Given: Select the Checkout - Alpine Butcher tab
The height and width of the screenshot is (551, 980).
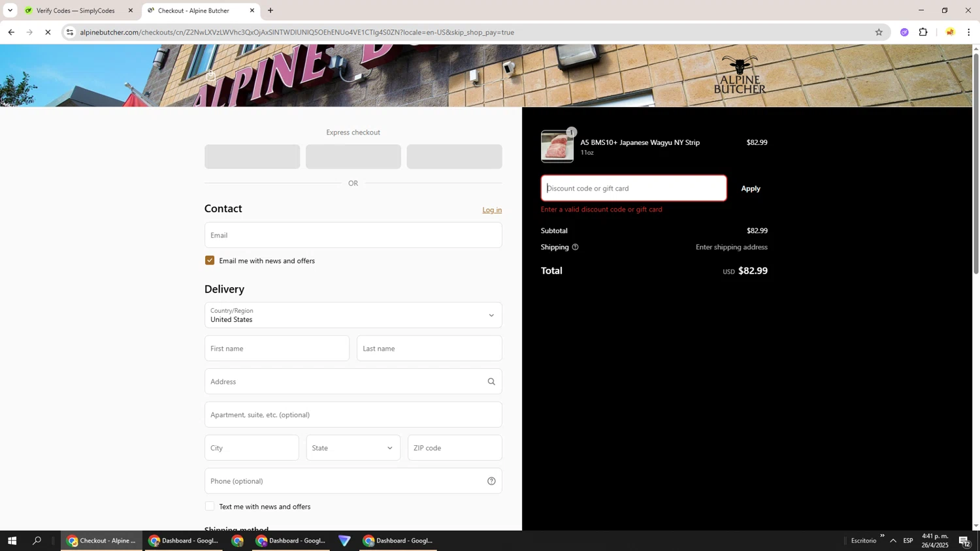Looking at the screenshot, I should click(200, 10).
